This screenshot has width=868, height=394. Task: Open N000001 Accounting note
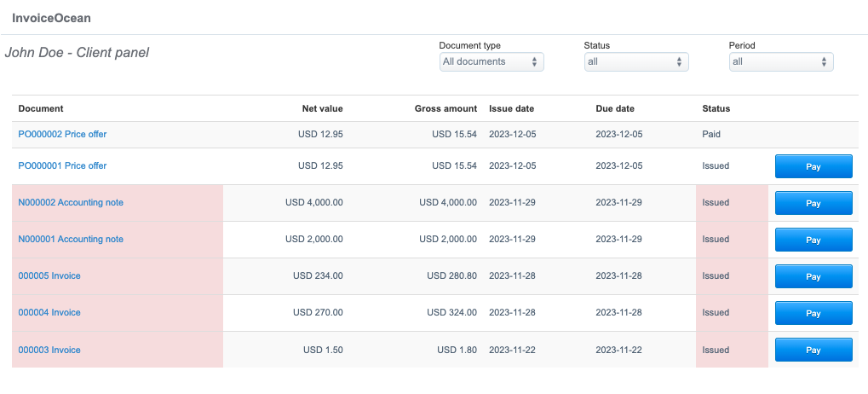tap(71, 239)
